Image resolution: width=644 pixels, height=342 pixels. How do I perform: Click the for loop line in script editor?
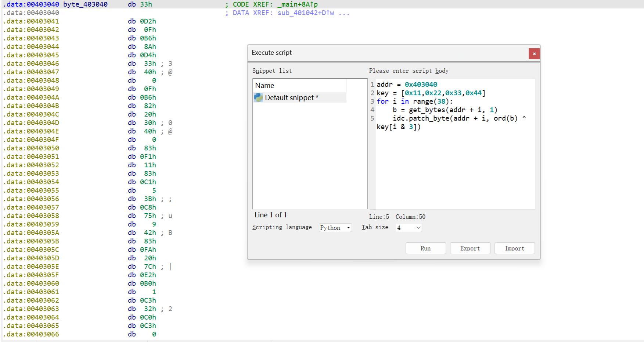click(x=414, y=101)
